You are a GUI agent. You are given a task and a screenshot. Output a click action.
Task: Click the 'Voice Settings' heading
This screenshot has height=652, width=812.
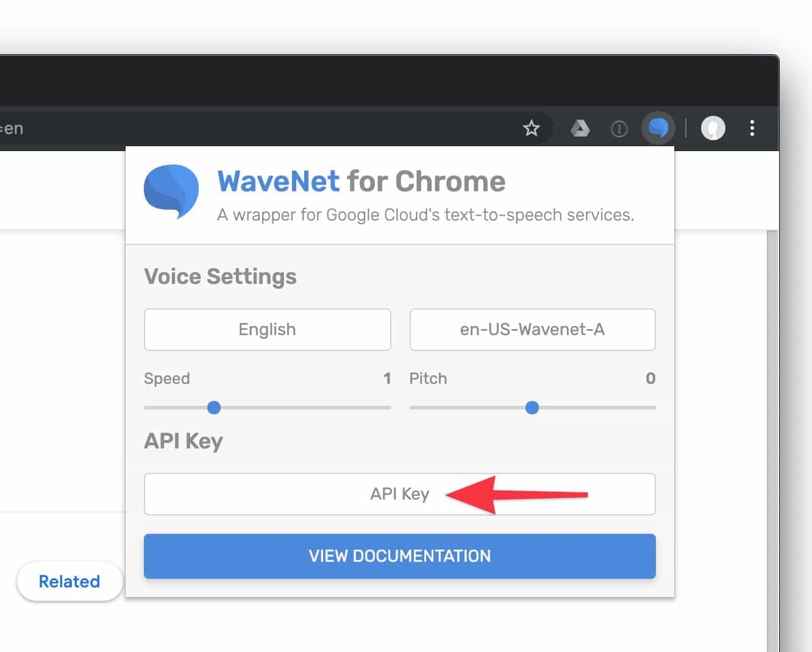220,277
